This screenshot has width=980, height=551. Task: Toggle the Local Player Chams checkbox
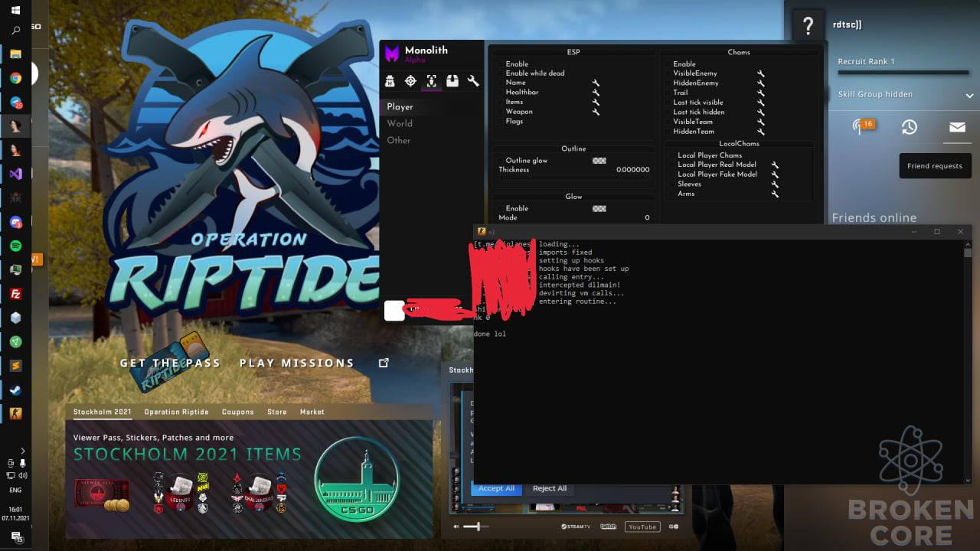pos(672,155)
